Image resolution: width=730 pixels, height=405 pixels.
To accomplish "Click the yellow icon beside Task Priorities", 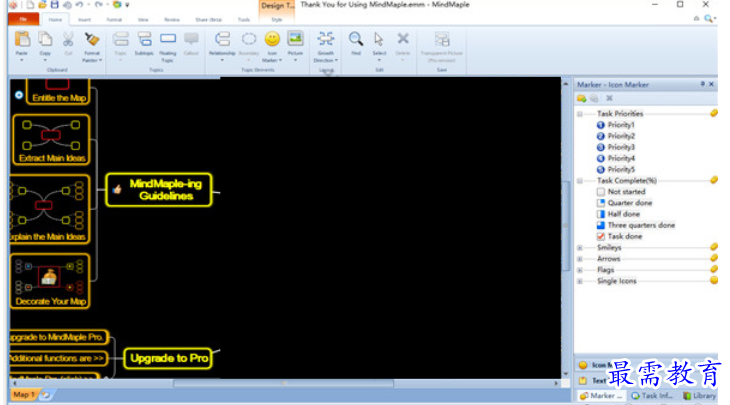I will coord(713,113).
